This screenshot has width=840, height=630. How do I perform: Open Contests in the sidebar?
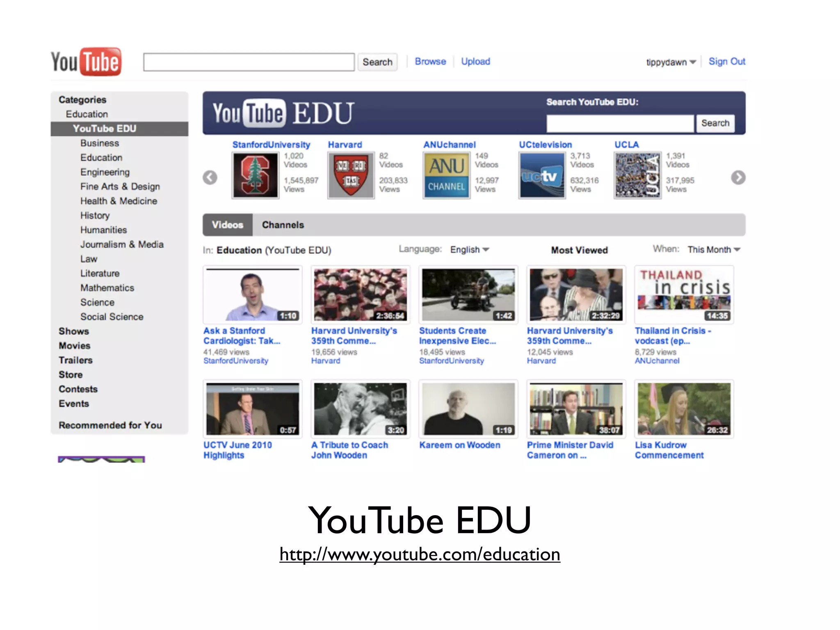(78, 389)
